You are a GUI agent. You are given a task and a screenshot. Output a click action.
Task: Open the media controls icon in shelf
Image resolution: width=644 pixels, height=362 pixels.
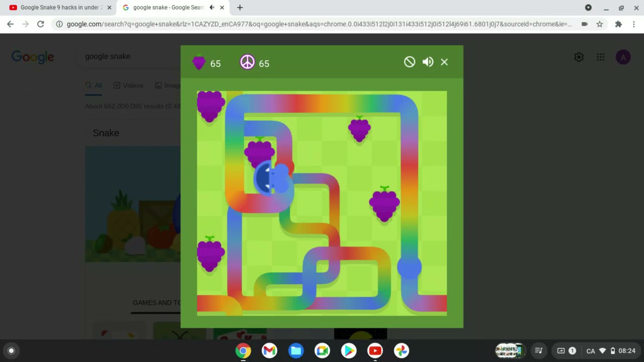(x=538, y=351)
